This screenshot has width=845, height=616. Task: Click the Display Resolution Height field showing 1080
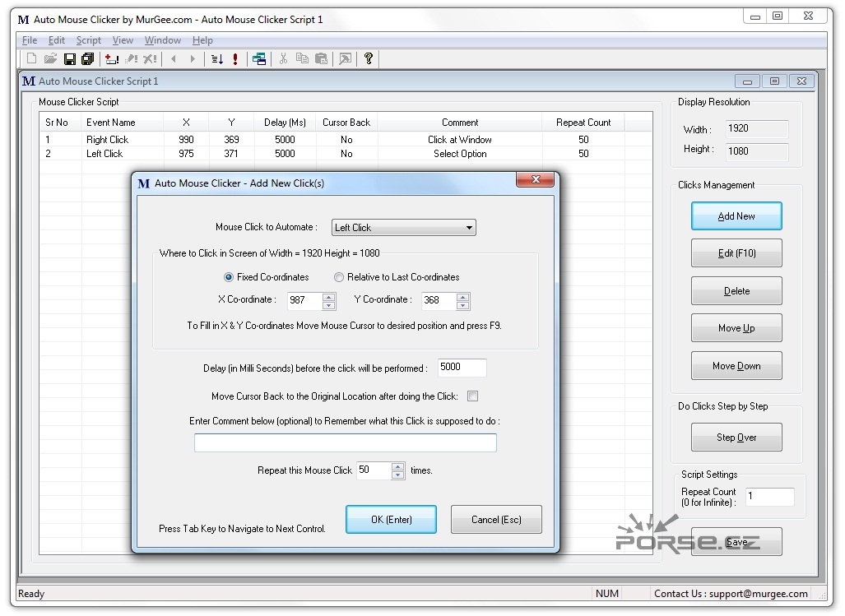pyautogui.click(x=757, y=151)
